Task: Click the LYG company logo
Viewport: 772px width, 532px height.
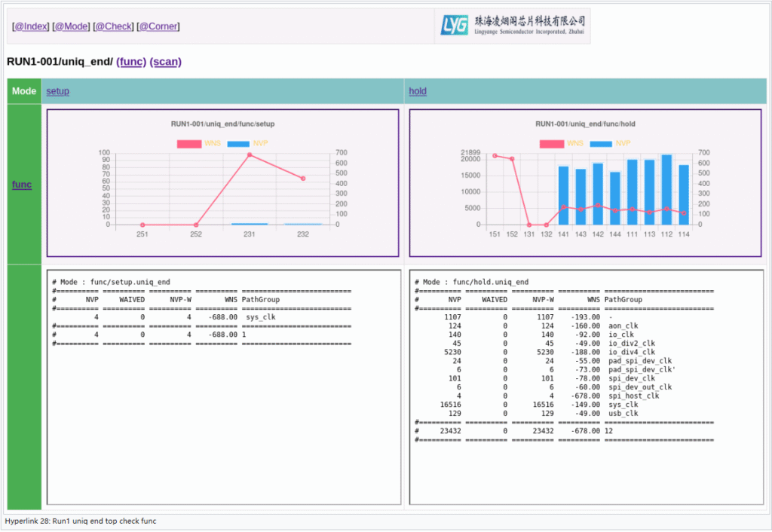Action: [x=513, y=26]
